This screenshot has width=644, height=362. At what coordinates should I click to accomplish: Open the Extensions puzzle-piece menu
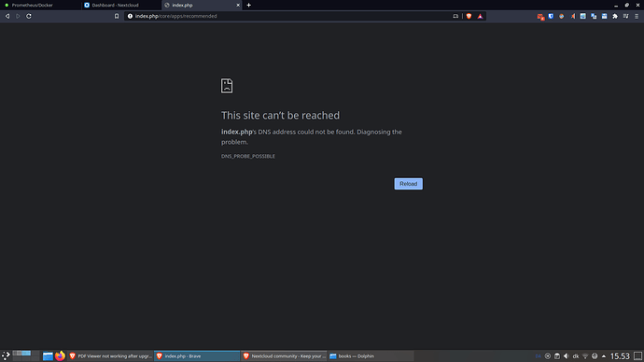click(615, 16)
